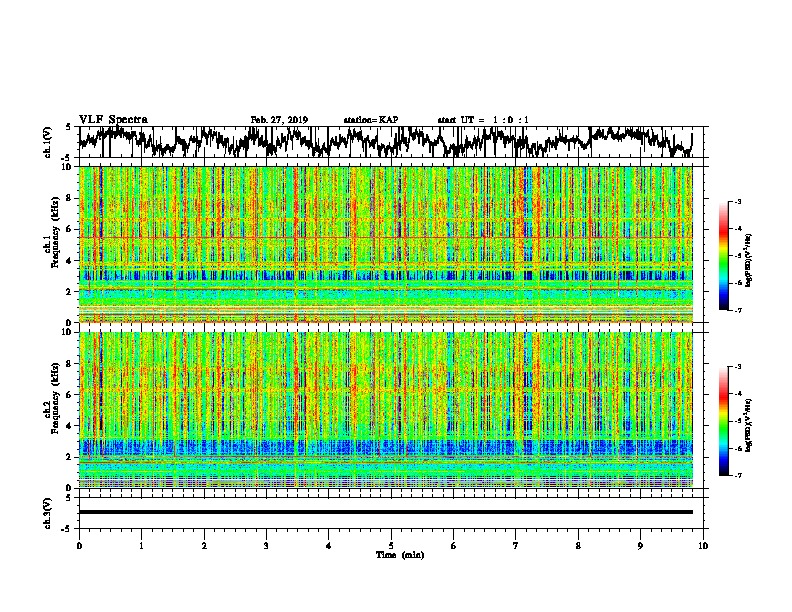Click the "Time (min)" axis title
The width and height of the screenshot is (792, 612).
click(x=400, y=555)
